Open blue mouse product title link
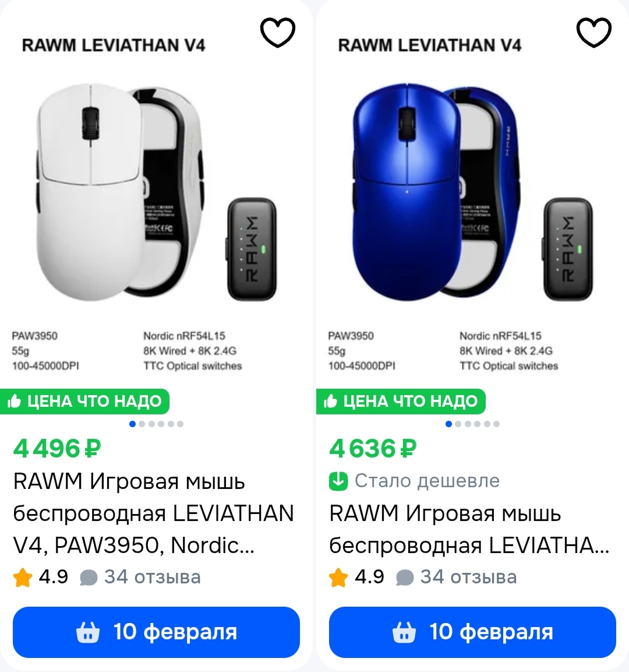 pos(469,529)
